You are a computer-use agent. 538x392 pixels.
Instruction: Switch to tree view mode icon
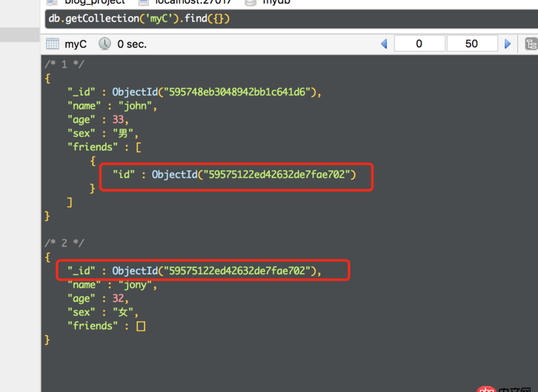(531, 44)
